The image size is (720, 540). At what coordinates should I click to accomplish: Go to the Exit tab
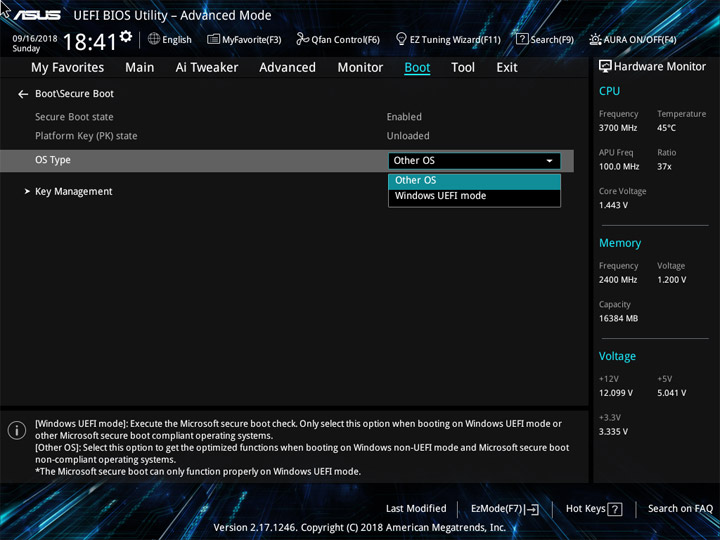tap(507, 68)
